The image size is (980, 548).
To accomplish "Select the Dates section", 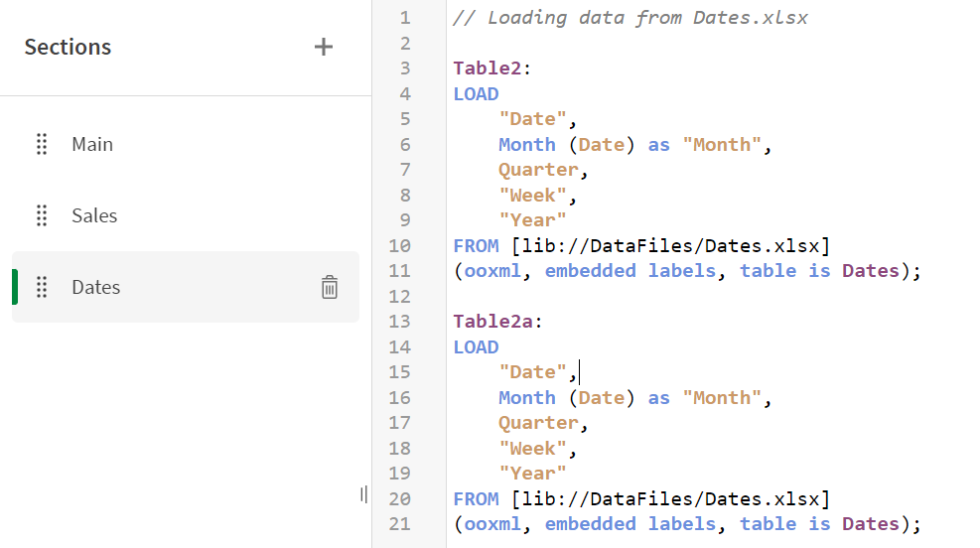I will (x=186, y=287).
